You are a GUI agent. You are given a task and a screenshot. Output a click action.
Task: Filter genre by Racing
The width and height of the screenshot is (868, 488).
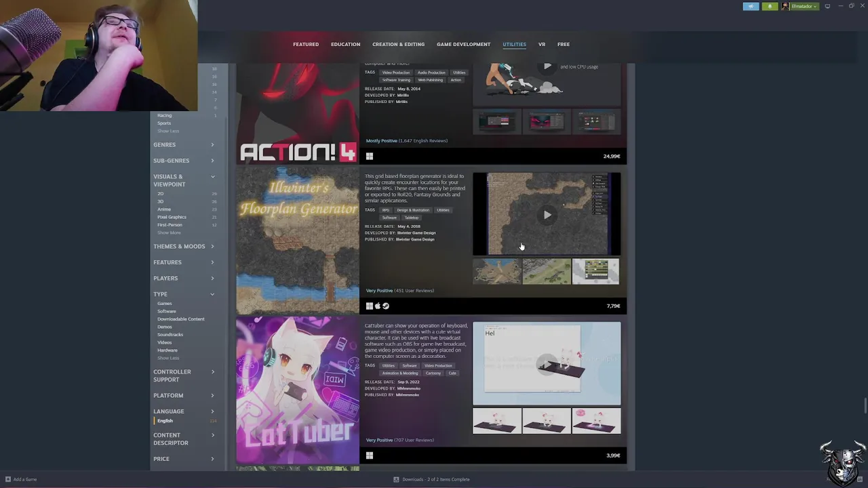[165, 115]
